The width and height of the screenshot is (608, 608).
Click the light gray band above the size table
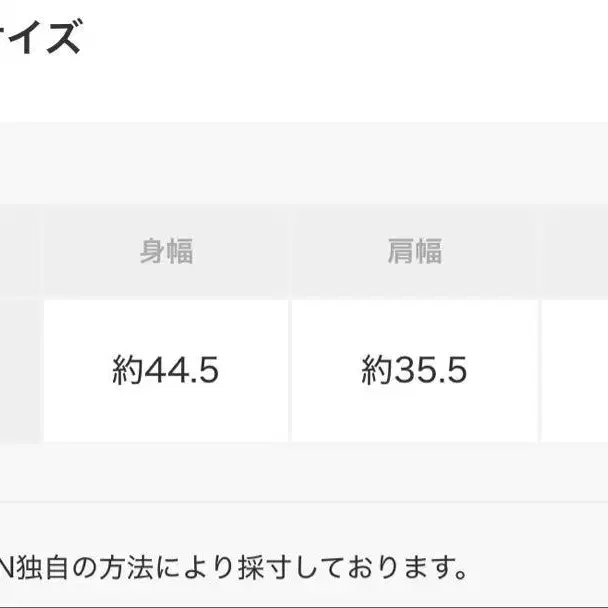[x=304, y=163]
